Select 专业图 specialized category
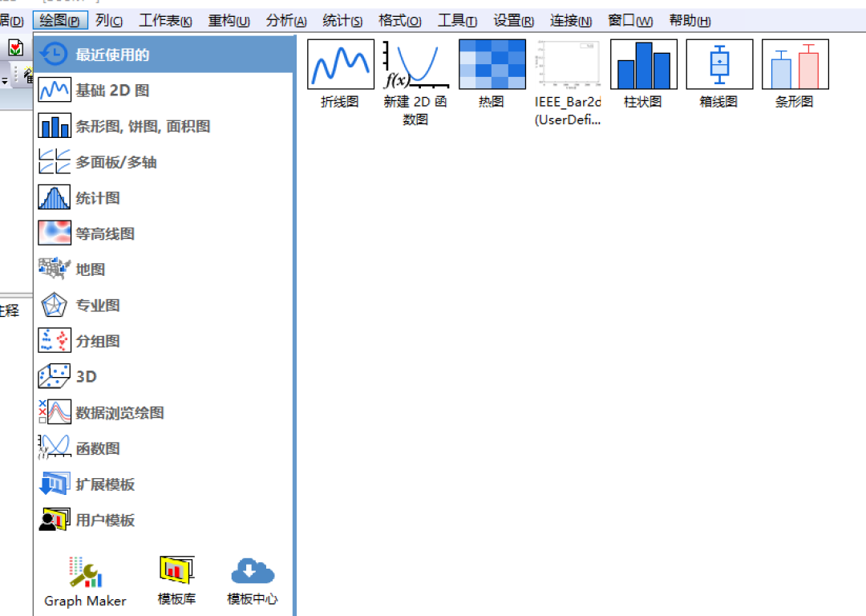This screenshot has height=616, width=866. click(x=164, y=305)
